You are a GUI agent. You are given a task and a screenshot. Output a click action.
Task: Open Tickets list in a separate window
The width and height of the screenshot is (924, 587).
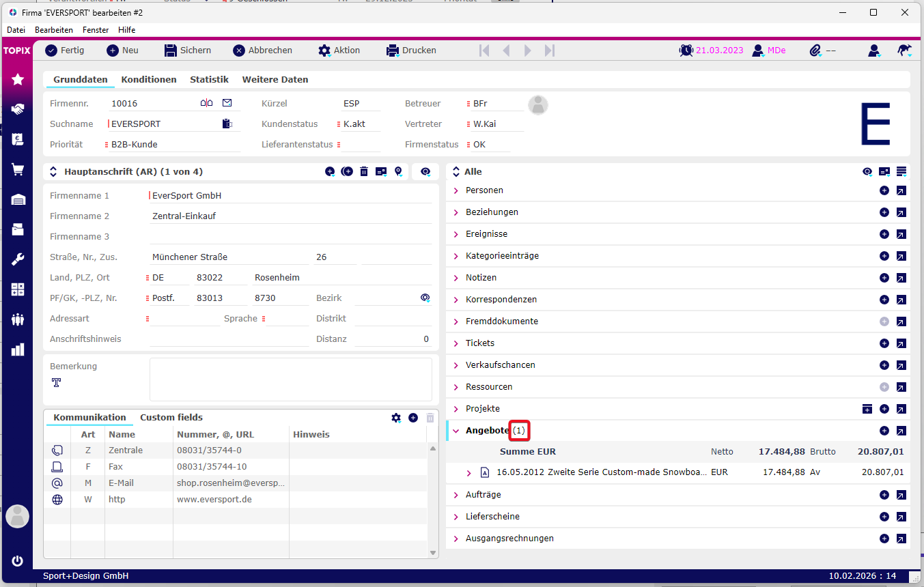pyautogui.click(x=901, y=343)
